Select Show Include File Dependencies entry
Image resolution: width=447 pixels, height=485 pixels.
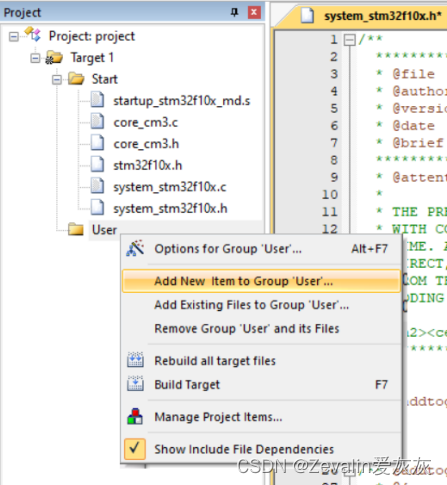[261, 449]
